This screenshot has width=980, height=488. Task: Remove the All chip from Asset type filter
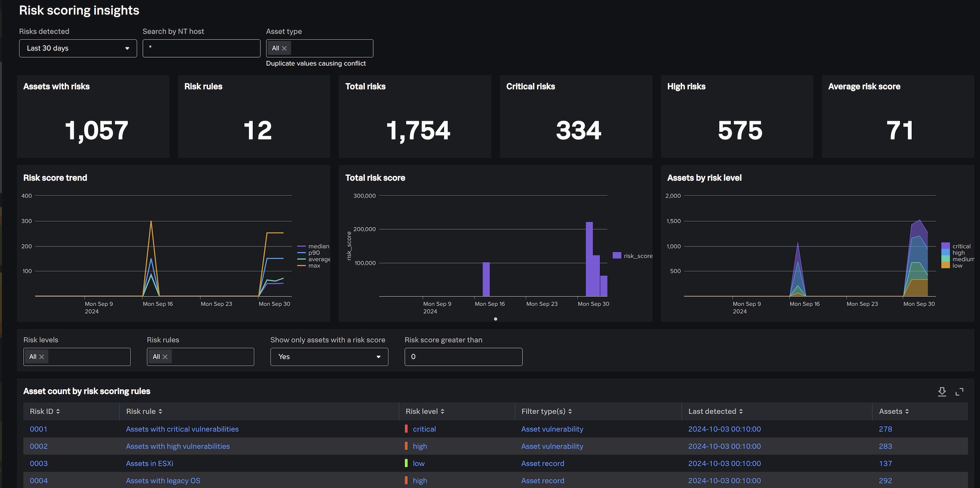285,48
